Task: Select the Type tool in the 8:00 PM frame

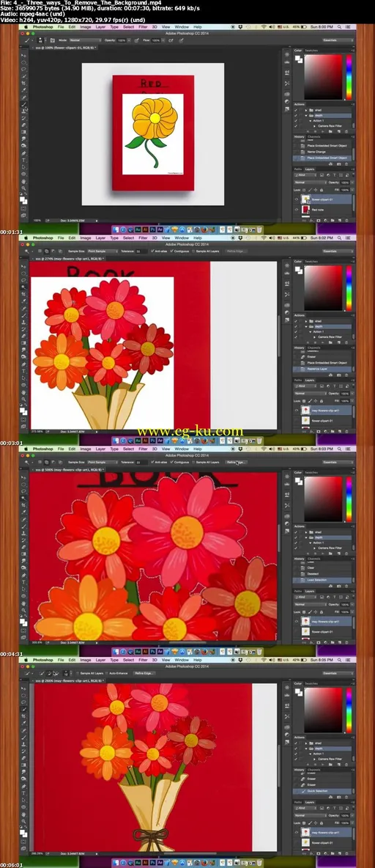Action: click(23, 160)
